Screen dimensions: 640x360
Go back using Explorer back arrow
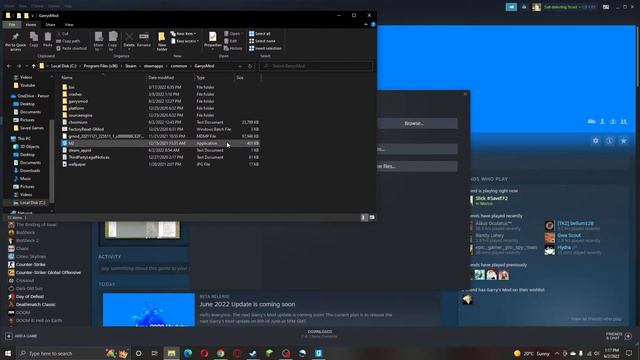click(x=9, y=66)
